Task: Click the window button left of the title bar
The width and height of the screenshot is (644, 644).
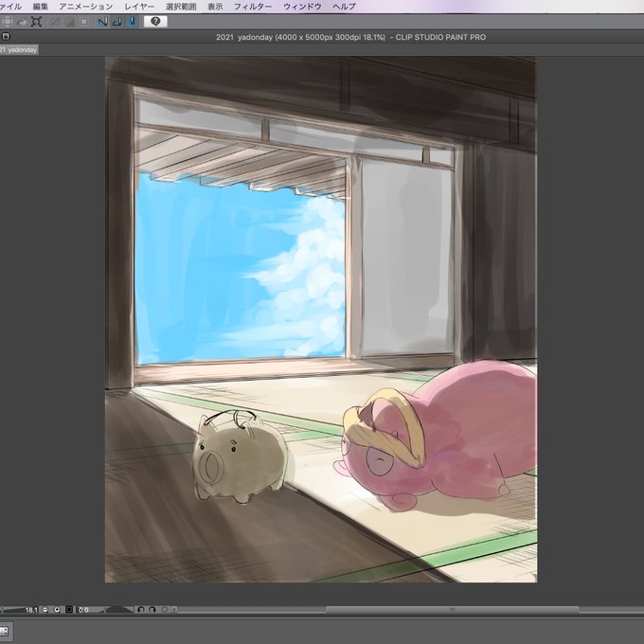Action: [x=6, y=36]
